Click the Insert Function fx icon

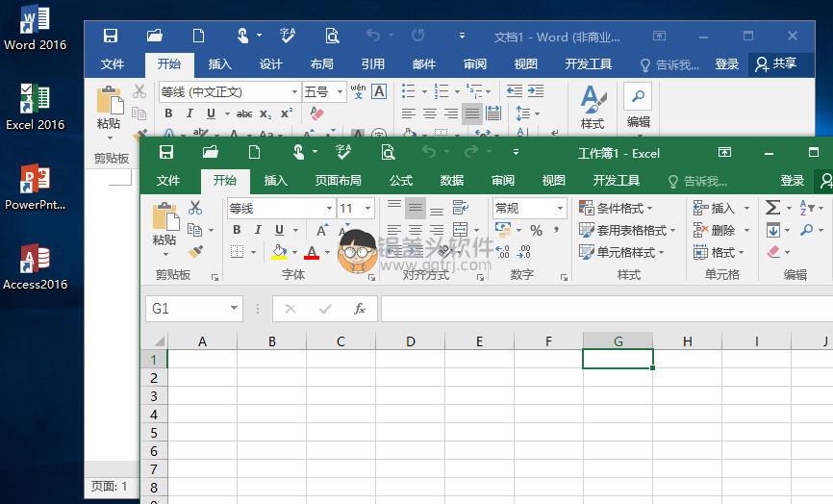360,309
